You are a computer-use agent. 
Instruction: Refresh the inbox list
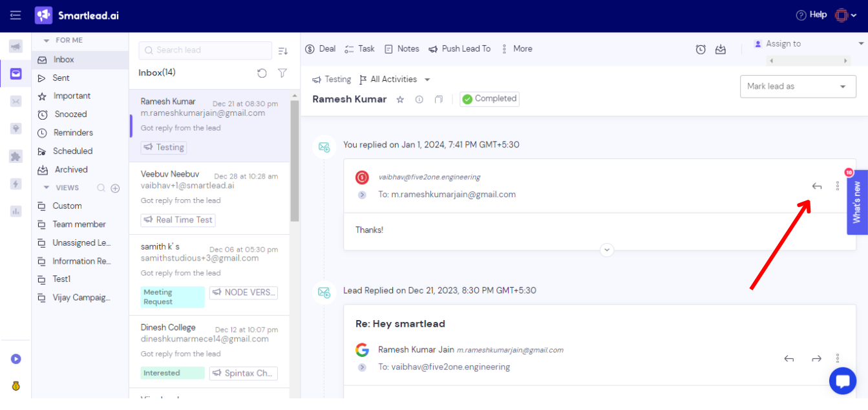click(262, 73)
